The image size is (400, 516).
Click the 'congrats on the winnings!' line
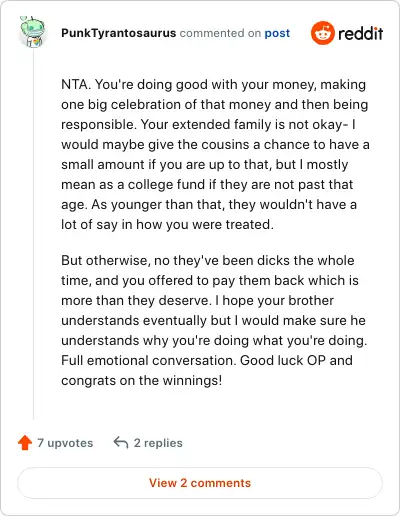[141, 380]
